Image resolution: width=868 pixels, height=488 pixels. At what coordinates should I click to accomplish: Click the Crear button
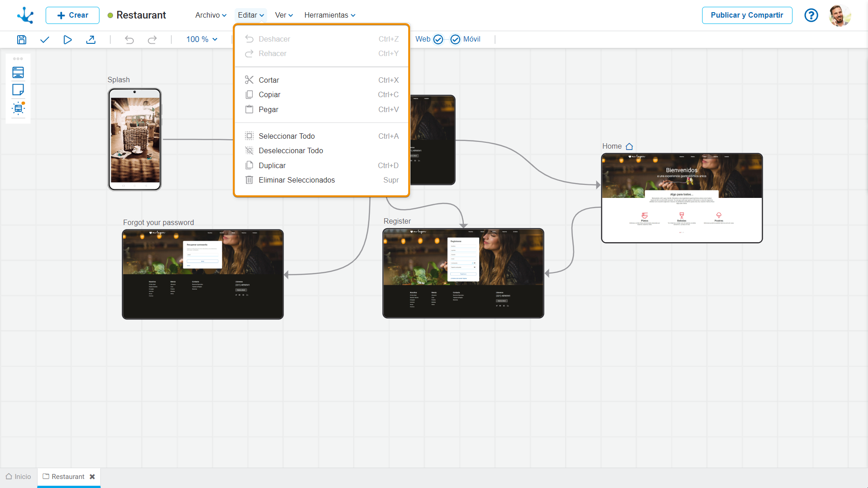click(x=72, y=15)
